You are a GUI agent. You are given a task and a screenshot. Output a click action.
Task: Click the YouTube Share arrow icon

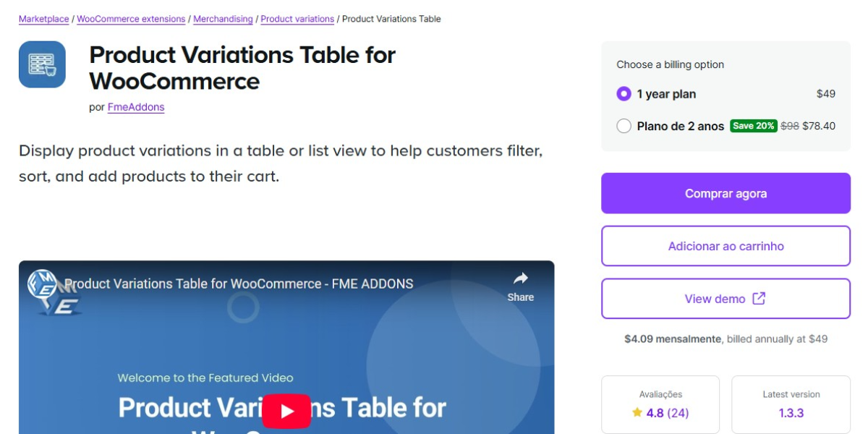coord(520,279)
